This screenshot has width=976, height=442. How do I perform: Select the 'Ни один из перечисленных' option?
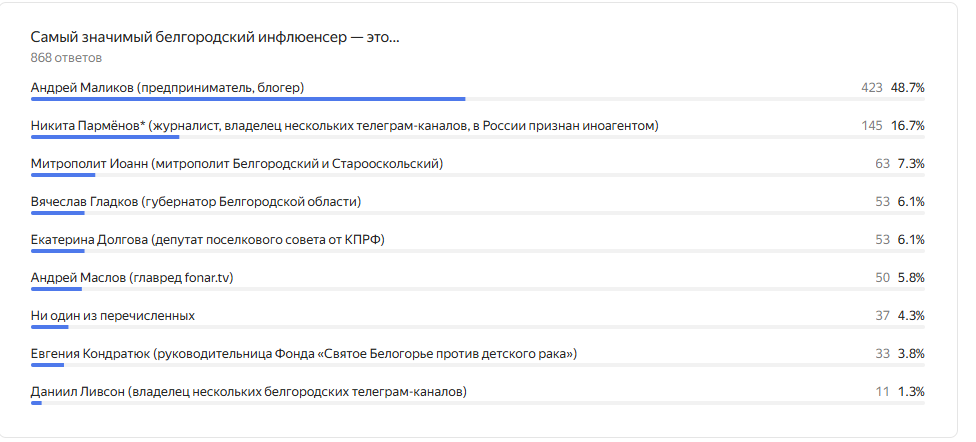click(113, 316)
